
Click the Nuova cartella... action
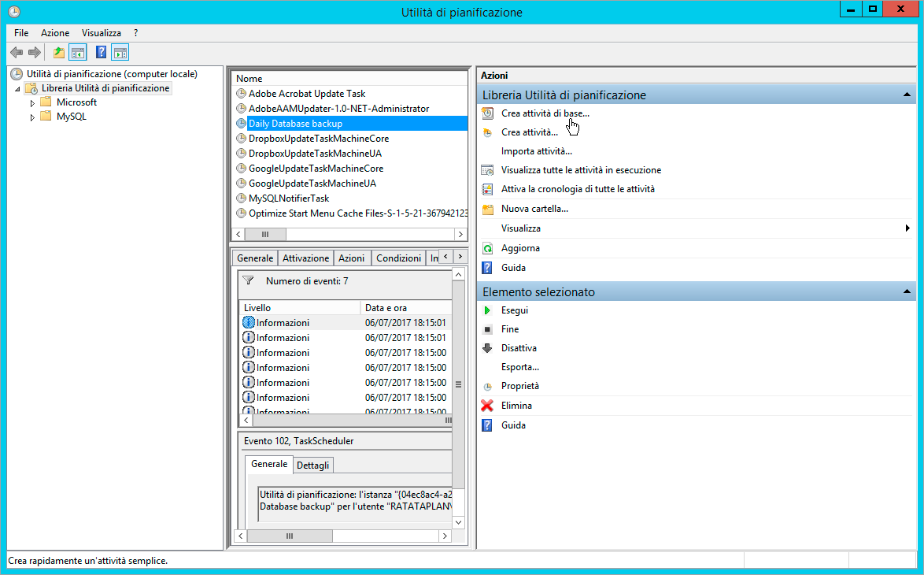click(x=534, y=209)
